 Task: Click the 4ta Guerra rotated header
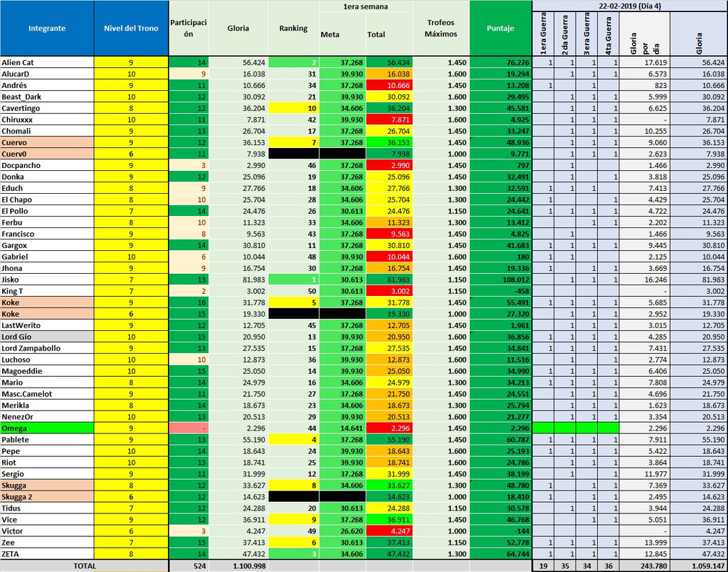click(x=608, y=34)
